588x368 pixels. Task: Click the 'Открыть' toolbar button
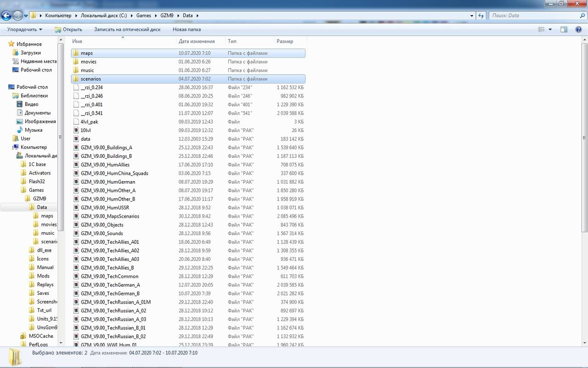(68, 29)
